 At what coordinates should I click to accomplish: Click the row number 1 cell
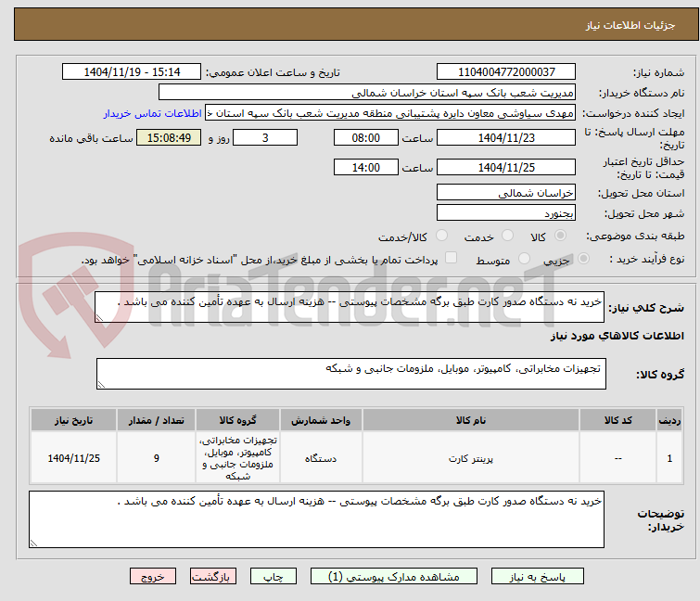tap(669, 458)
